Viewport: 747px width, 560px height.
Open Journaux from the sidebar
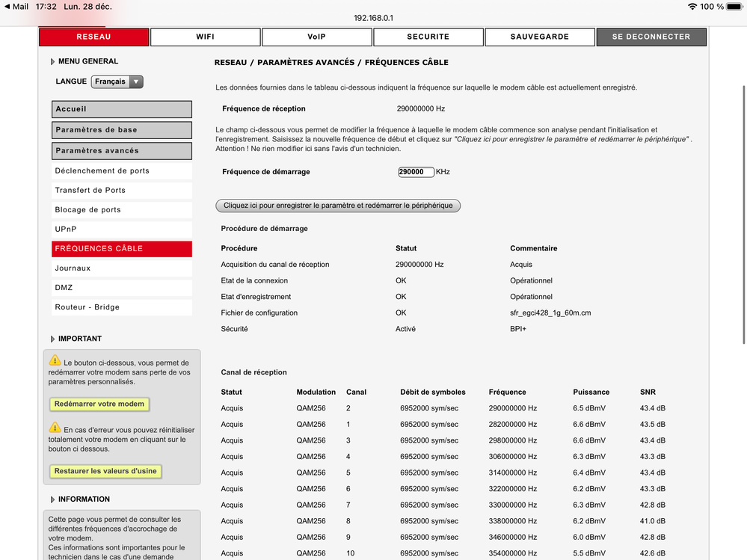coord(121,268)
